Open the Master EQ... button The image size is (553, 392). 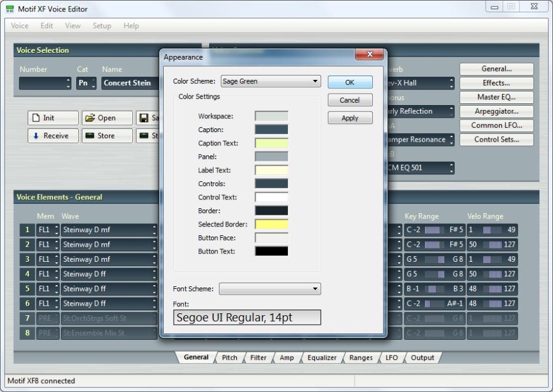(496, 97)
